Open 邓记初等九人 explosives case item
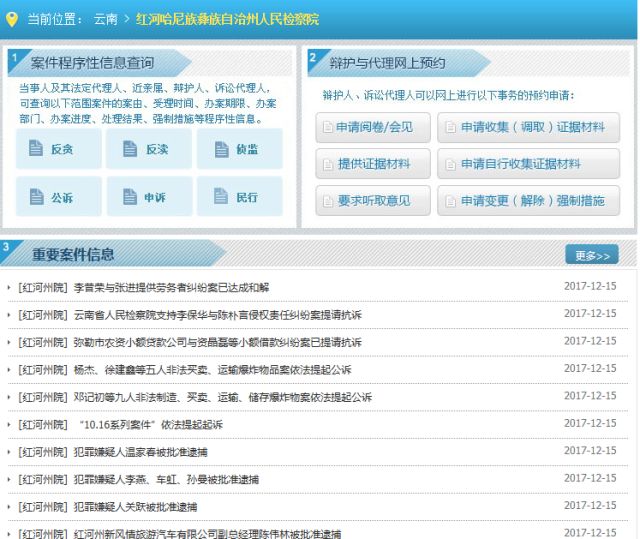Viewport: 640px width, 539px height. pos(222,397)
